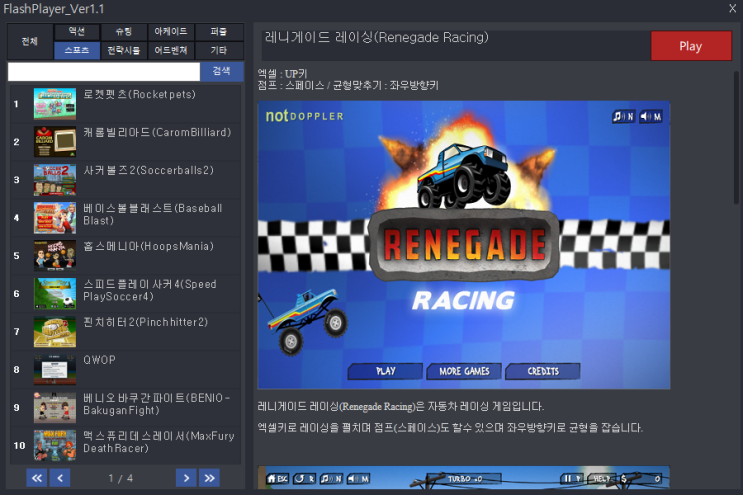Select the QWOP title text

[x=100, y=360]
